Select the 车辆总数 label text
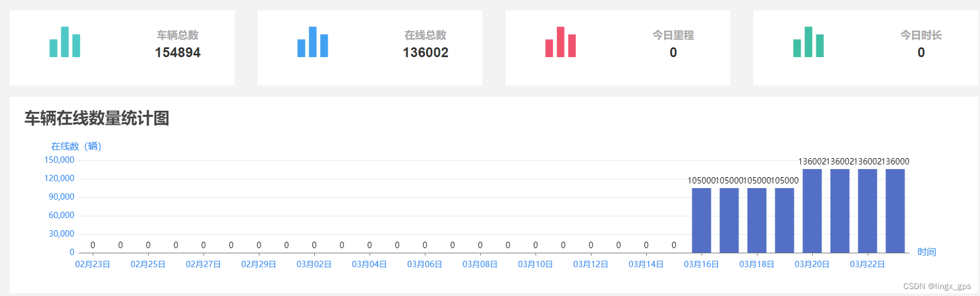 [x=178, y=35]
